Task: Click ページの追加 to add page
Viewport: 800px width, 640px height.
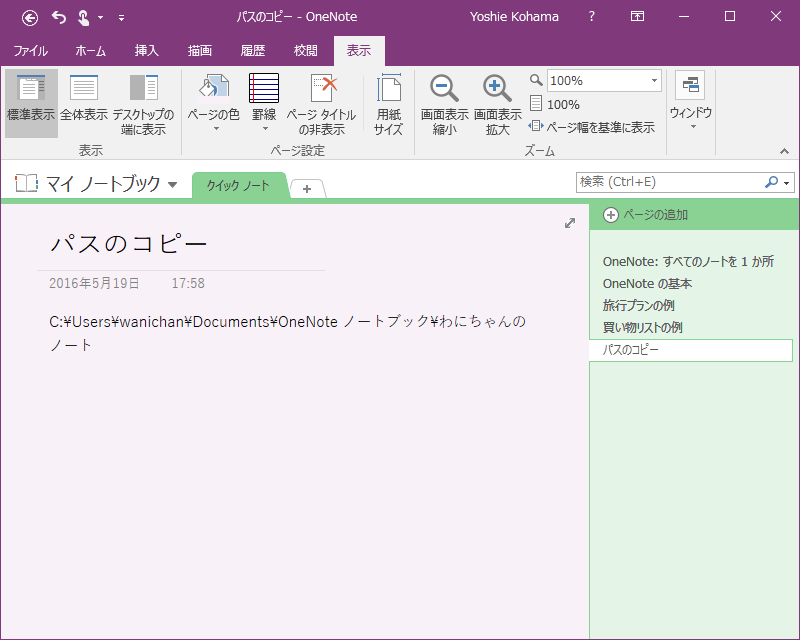Action: pos(645,215)
